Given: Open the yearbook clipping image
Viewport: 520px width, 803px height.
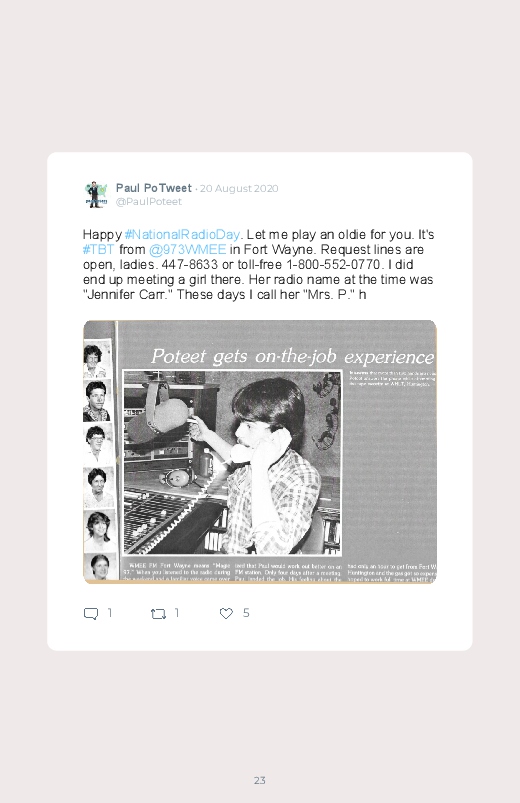Looking at the screenshot, I should click(x=260, y=452).
